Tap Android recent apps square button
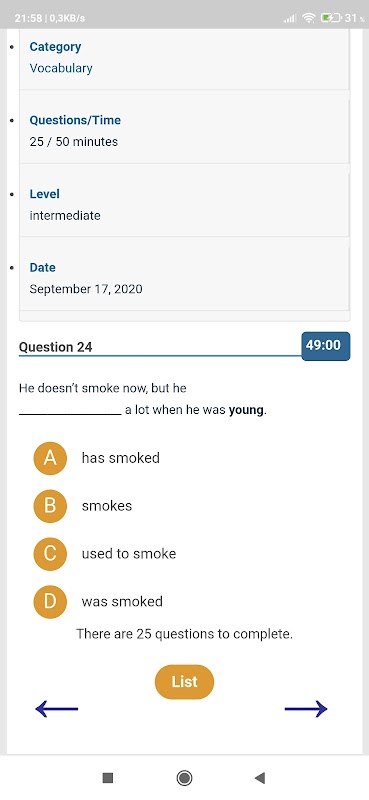Viewport: 369px width, 800px height. (108, 778)
